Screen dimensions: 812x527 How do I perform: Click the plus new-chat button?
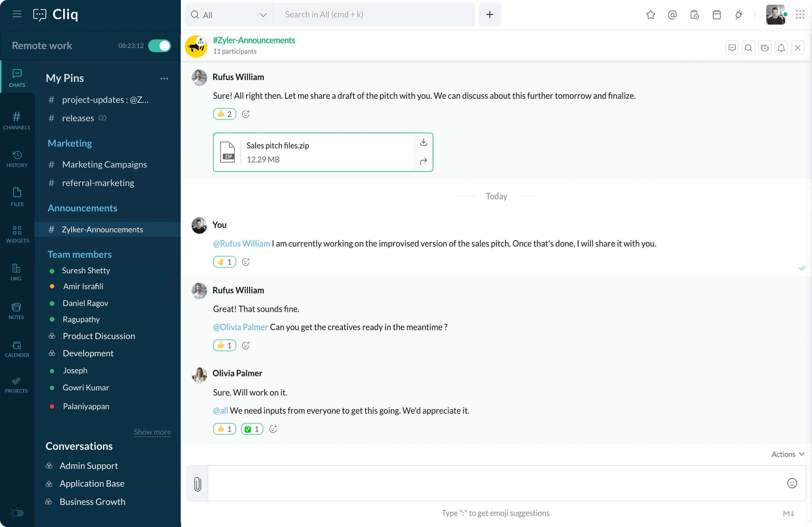coord(490,15)
